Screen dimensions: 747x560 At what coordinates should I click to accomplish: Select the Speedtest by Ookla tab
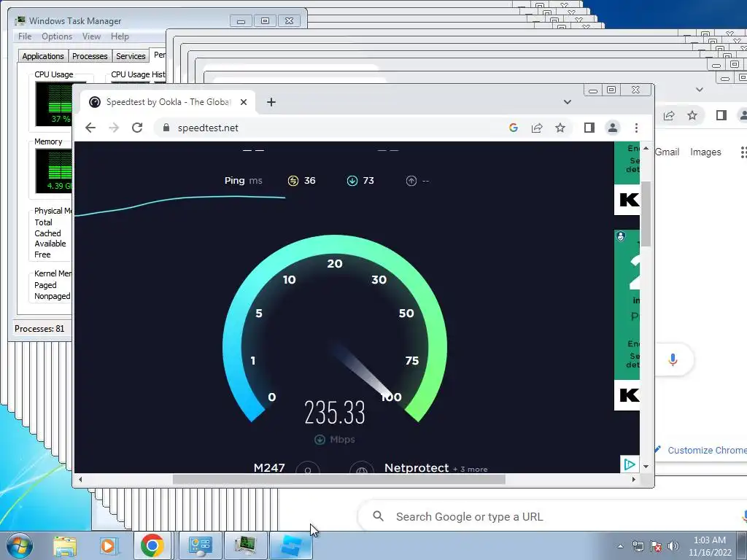tap(169, 102)
